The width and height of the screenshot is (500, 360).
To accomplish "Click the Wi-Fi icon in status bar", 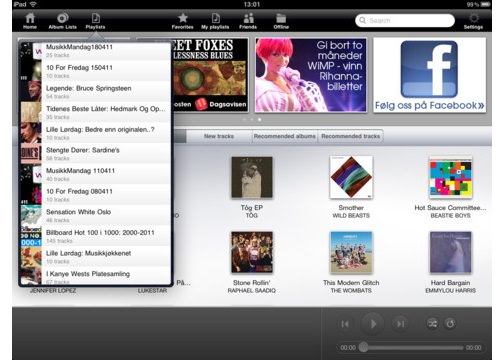I will click(x=33, y=4).
